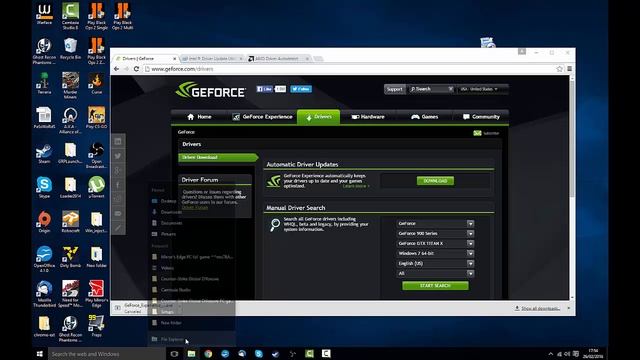Click the green DOWNLOAD button
The height and width of the screenshot is (360, 640).
point(435,181)
